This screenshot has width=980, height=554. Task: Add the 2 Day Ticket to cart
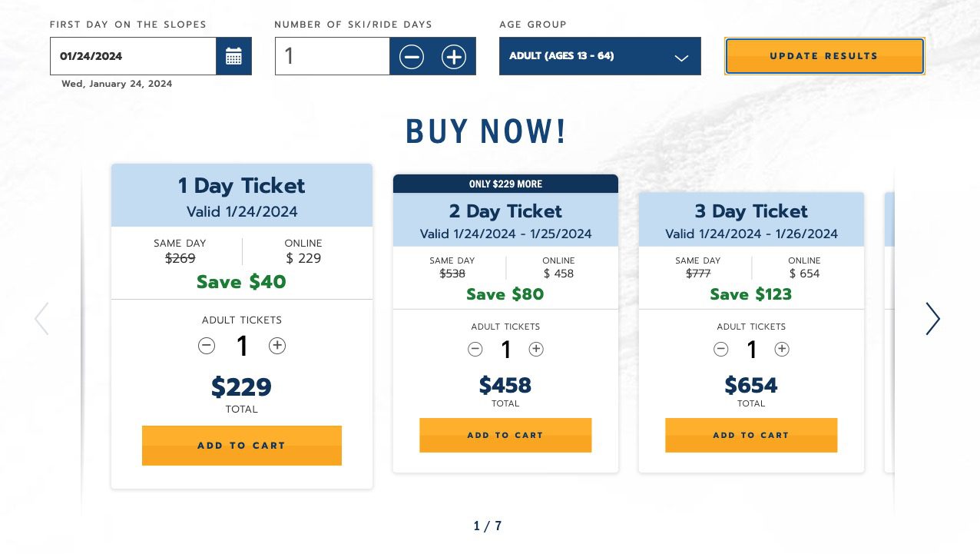click(505, 435)
